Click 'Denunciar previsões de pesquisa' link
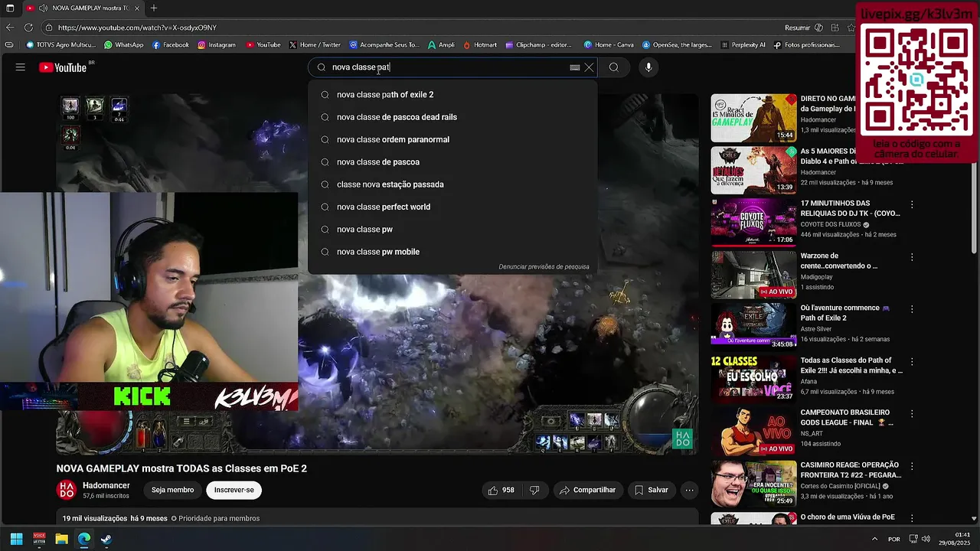Viewport: 980px width, 551px height. [544, 267]
